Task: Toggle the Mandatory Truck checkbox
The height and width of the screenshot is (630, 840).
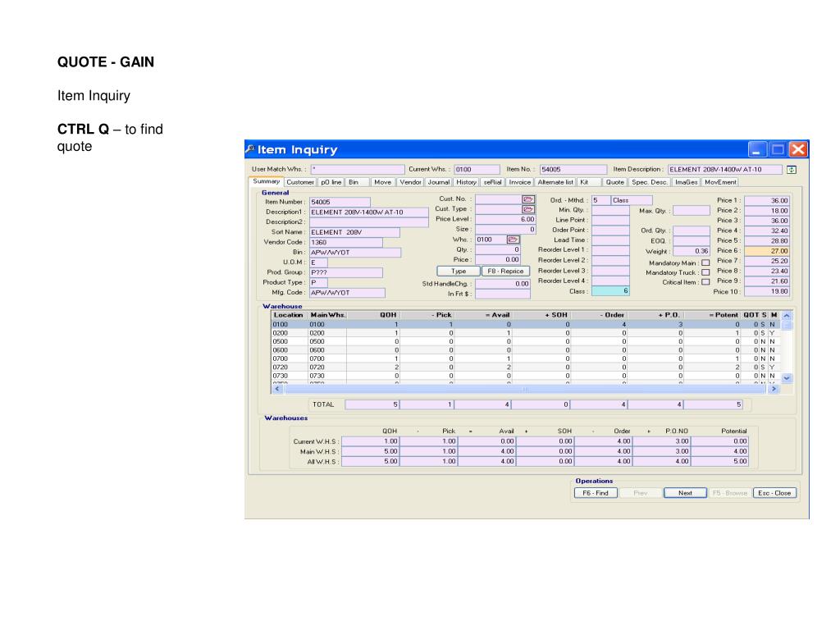Action: 705,272
